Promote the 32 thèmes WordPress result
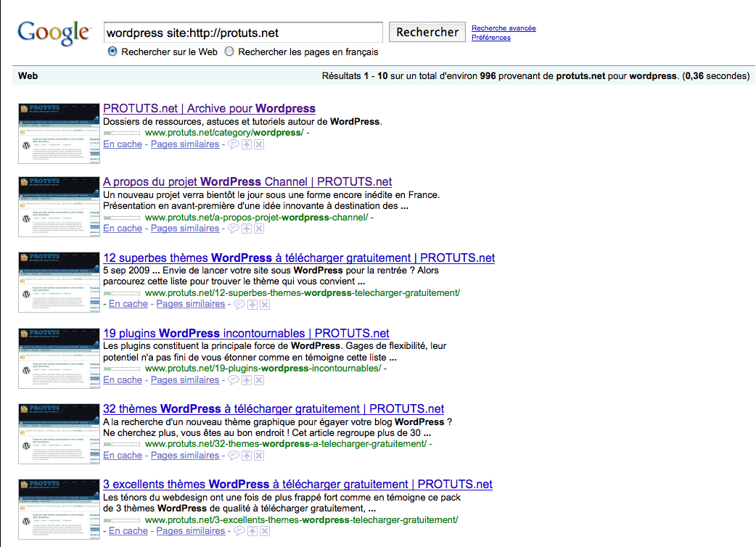Viewport: 756px width, 547px height. tap(247, 456)
